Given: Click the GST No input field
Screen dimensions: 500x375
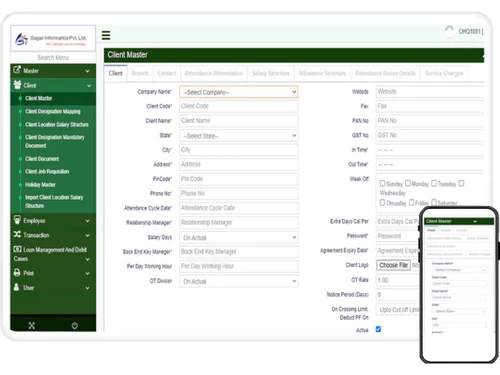Looking at the screenshot, I should click(430, 135).
